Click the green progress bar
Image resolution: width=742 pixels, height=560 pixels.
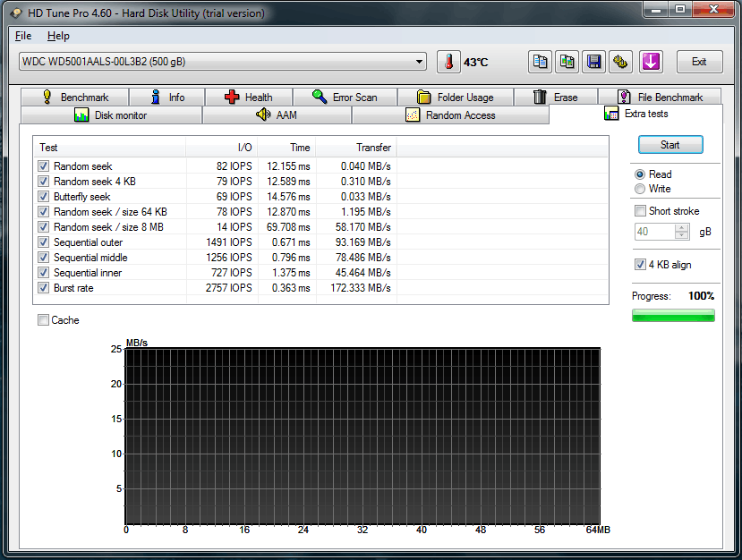pyautogui.click(x=673, y=316)
